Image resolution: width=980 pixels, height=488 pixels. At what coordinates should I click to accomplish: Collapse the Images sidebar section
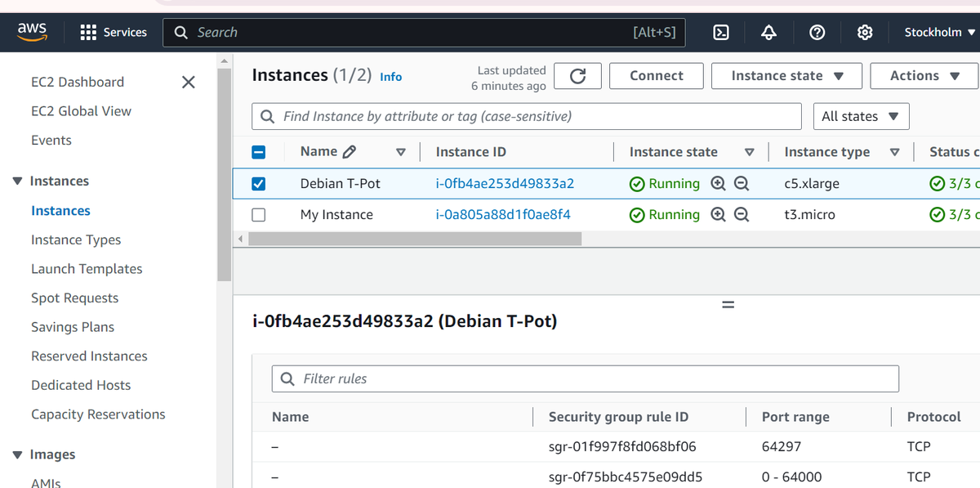tap(18, 455)
